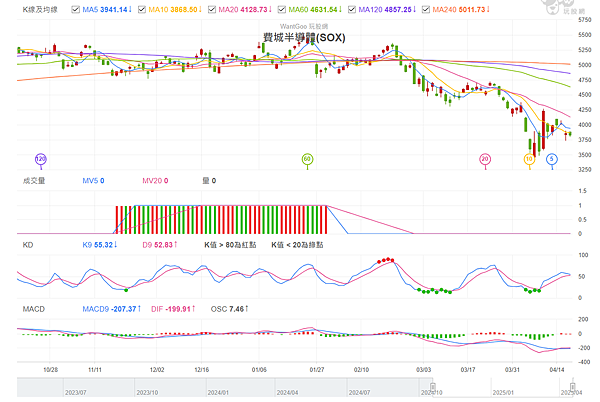Click the OSC 7.46 value
The height and width of the screenshot is (402, 600).
point(229,309)
